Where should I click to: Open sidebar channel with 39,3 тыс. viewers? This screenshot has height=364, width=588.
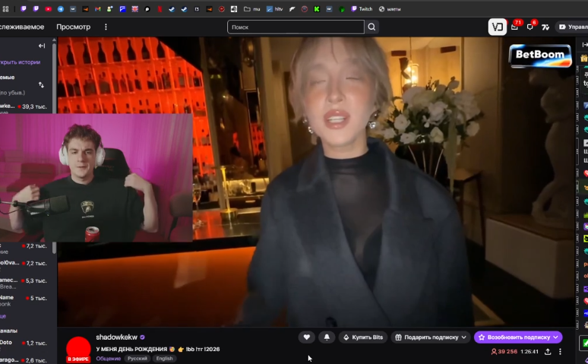coord(24,107)
